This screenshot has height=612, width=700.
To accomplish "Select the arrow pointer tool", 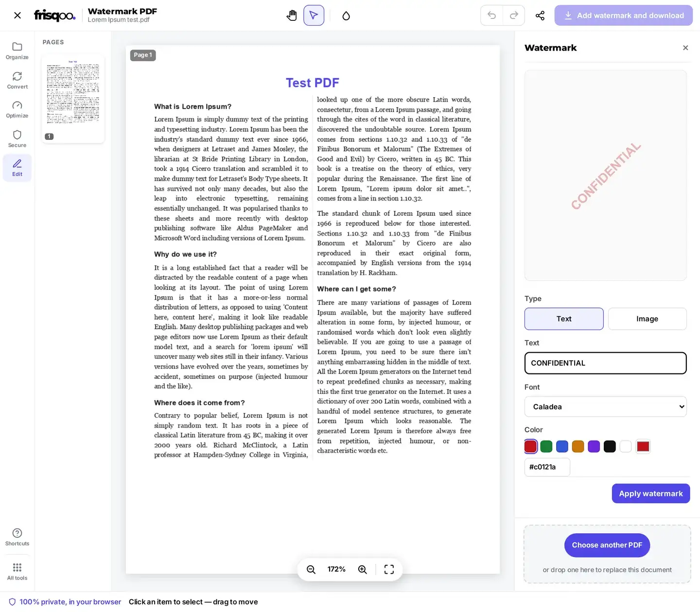I will point(314,16).
